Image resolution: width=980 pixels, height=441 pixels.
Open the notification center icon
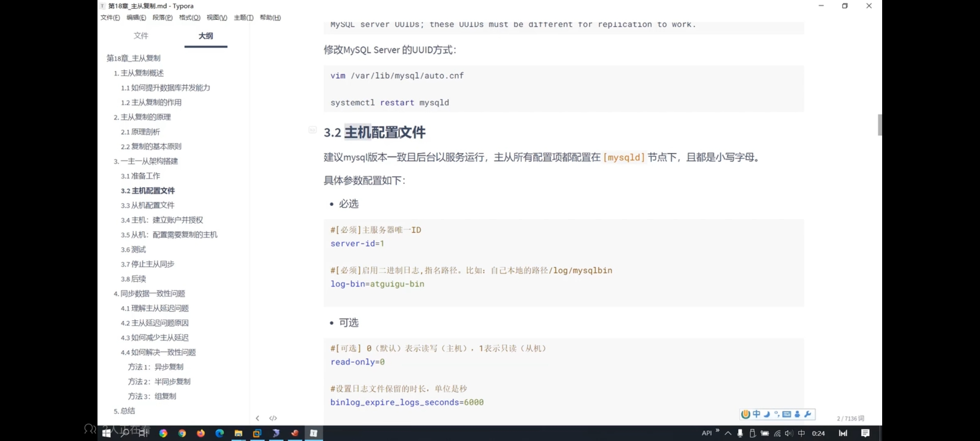(x=865, y=433)
